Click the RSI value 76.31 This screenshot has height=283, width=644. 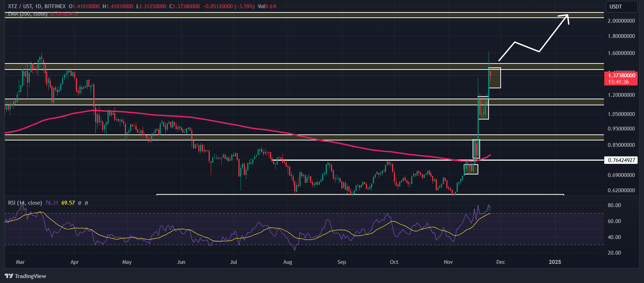(x=51, y=203)
